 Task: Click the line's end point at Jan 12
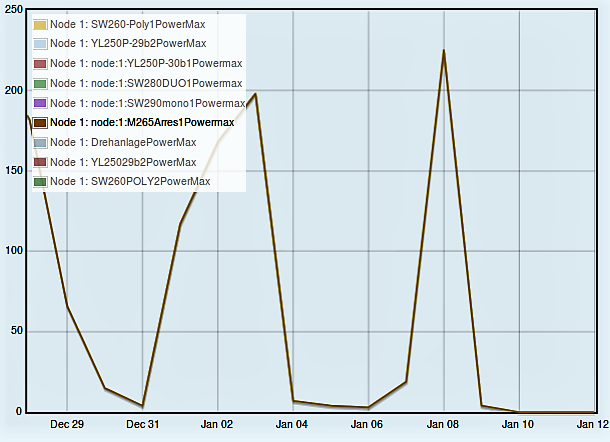(x=594, y=411)
